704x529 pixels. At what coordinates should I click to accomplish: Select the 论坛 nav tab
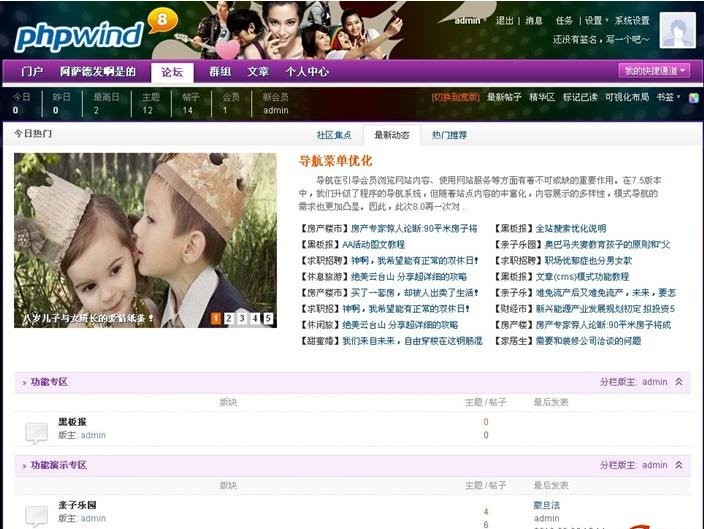click(x=172, y=72)
